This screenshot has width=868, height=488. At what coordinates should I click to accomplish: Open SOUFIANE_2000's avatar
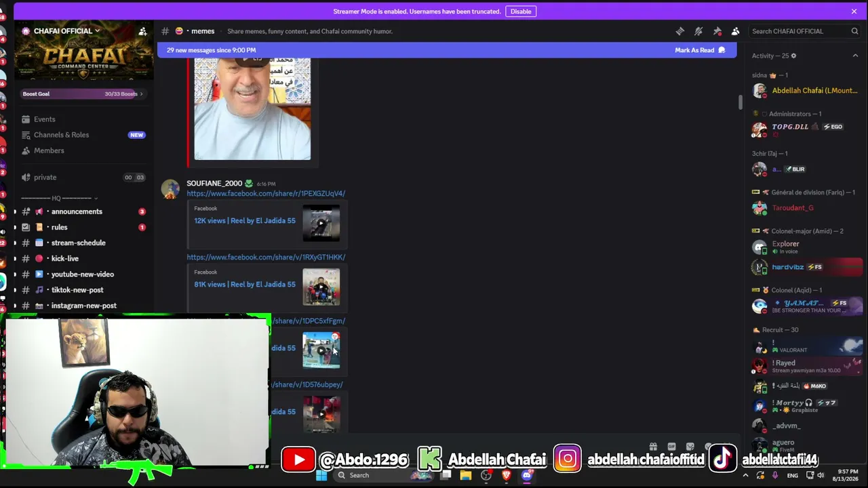170,189
